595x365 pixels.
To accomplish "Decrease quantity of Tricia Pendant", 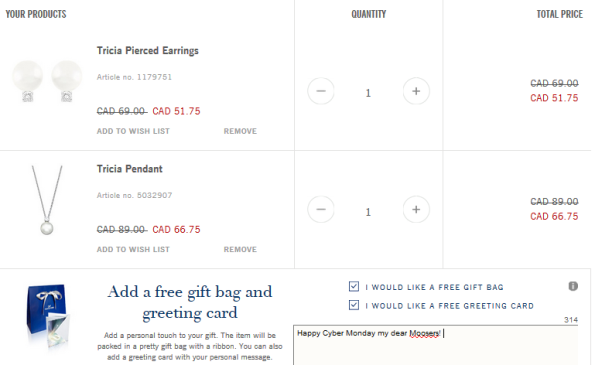I will 321,209.
